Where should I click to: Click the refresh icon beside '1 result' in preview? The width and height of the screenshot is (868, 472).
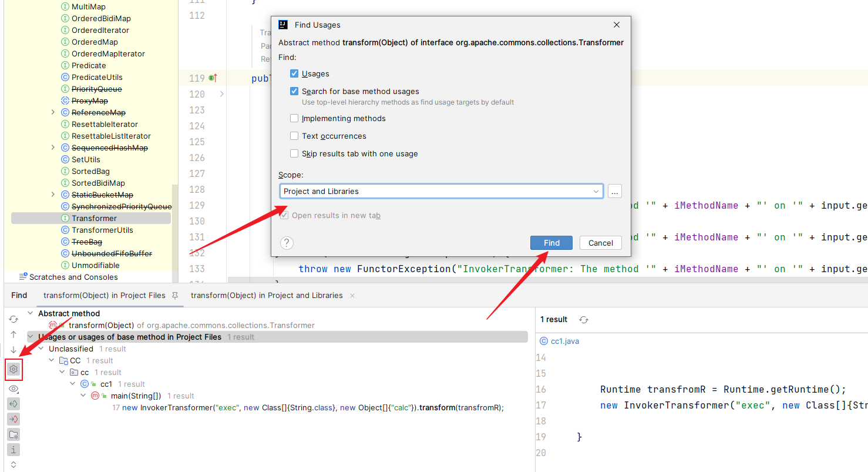[584, 320]
